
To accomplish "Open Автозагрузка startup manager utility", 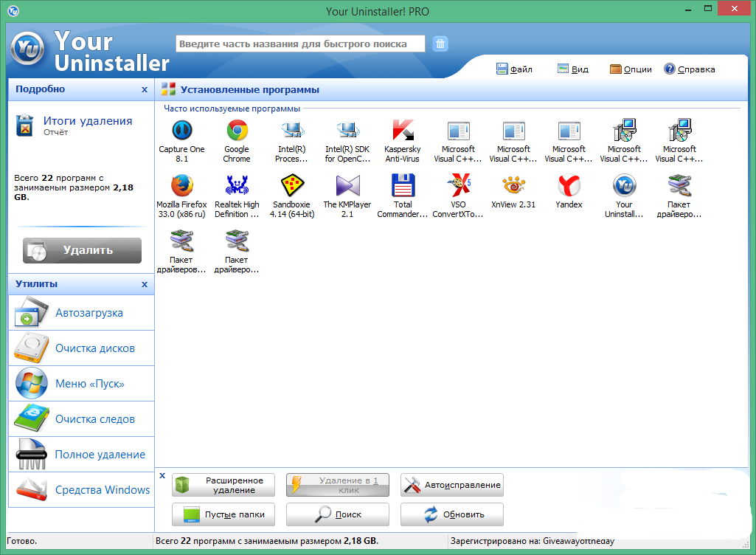I will pos(81,313).
